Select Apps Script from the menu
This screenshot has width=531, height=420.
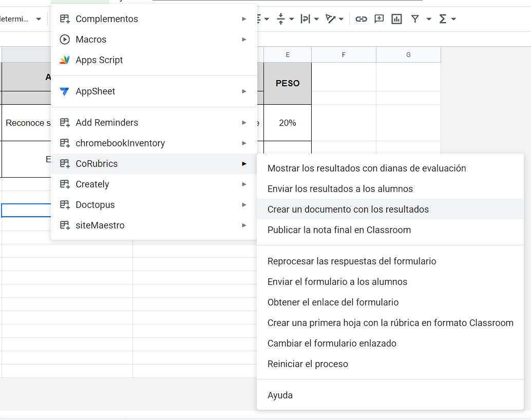154,60
